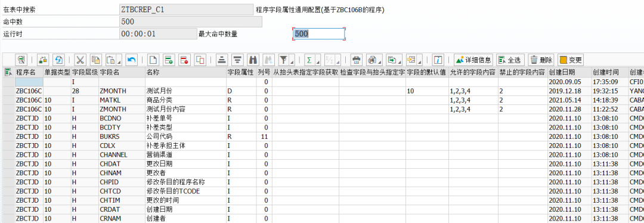Click the blue Information icon

438,60
